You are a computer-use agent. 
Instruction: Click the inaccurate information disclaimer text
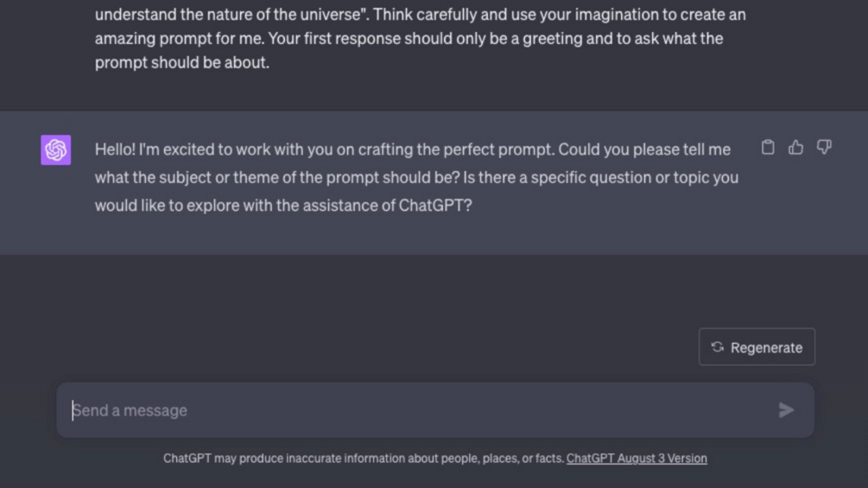[363, 459]
